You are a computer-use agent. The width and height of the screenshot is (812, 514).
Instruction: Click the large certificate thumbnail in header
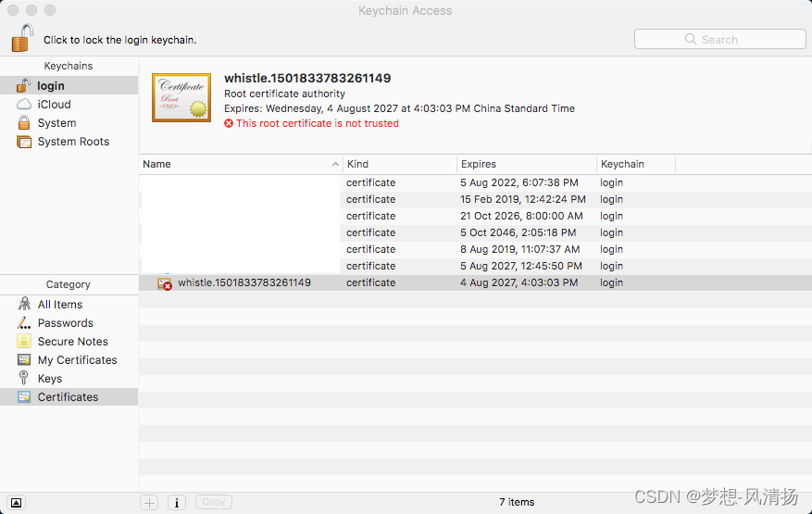181,98
